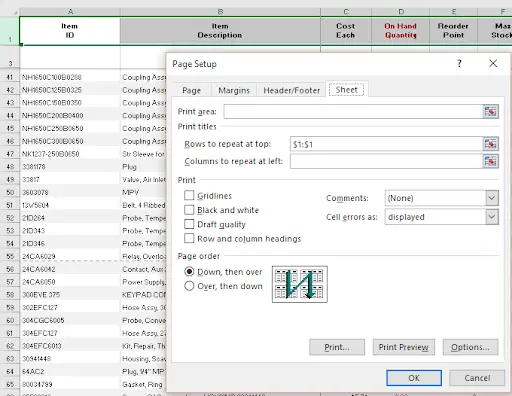Enable Row and column headings checkbox

[x=189, y=238]
